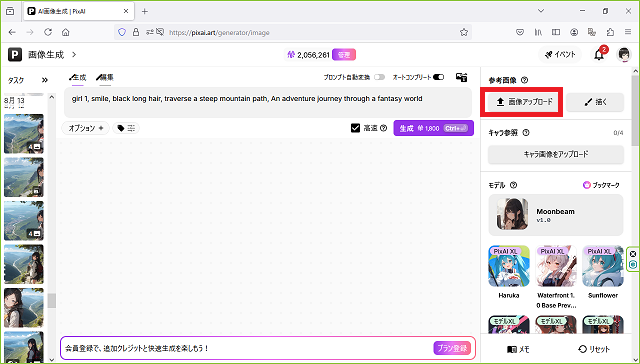Click the site padlock icon
The width and height of the screenshot is (640, 364).
click(x=136, y=32)
